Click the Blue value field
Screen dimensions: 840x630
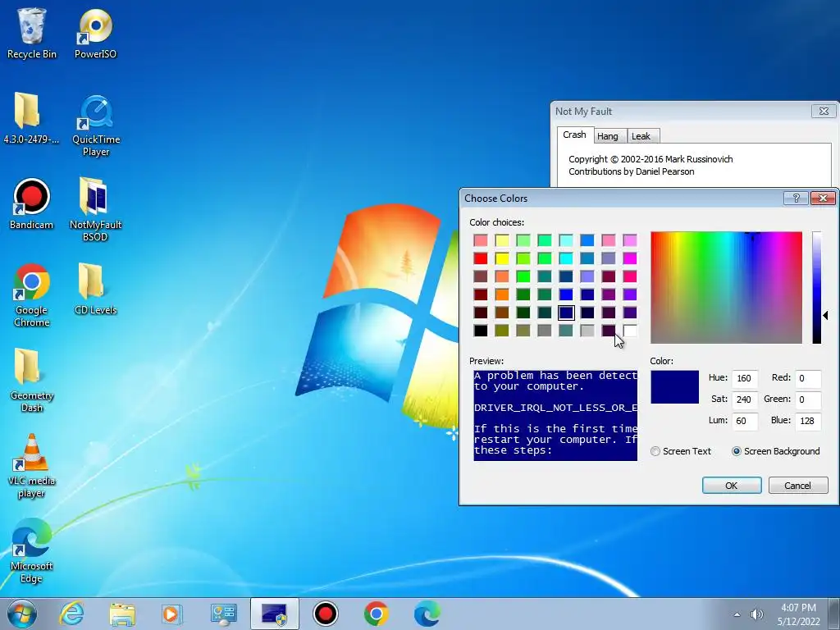click(x=808, y=421)
